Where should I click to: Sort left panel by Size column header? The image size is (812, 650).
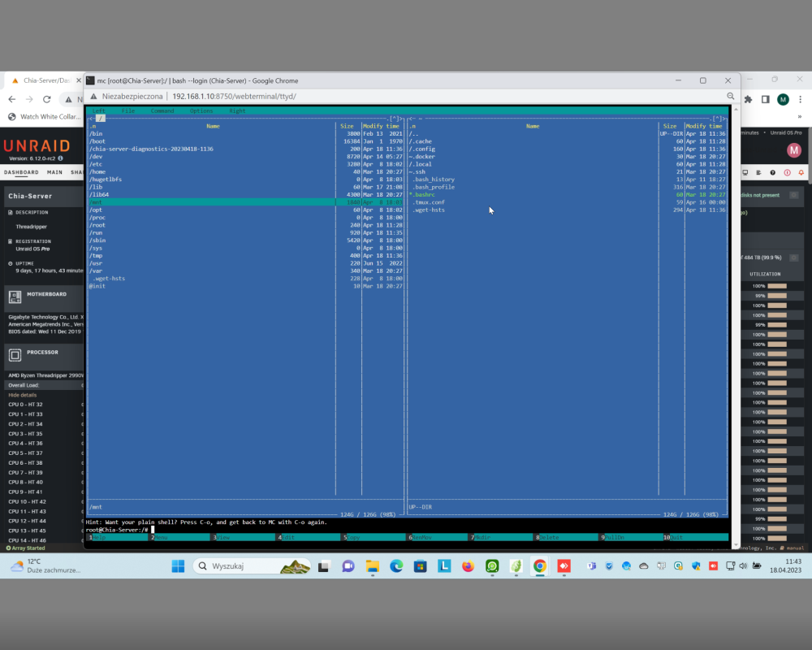(347, 126)
